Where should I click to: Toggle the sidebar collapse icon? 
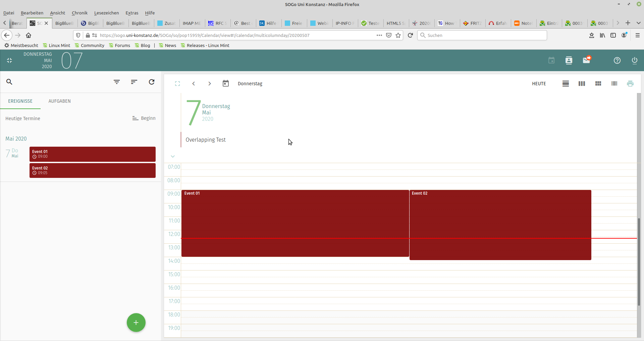pos(9,60)
